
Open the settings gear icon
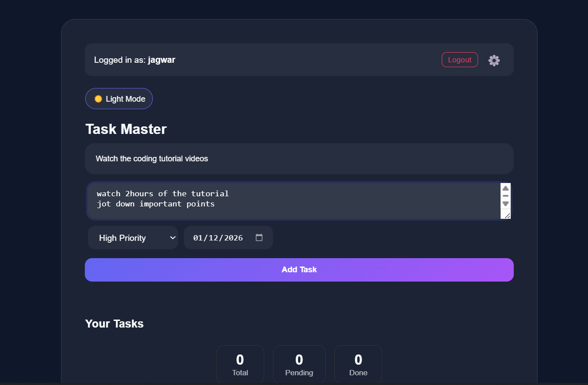(494, 60)
